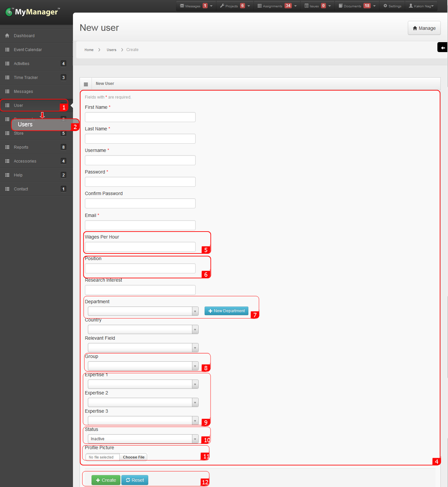
Task: Click the New Department button
Action: click(226, 311)
